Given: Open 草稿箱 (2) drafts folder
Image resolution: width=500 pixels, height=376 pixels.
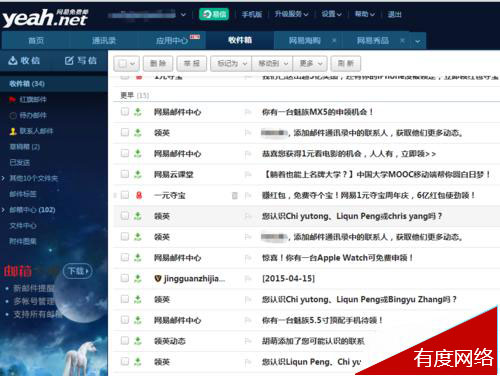Looking at the screenshot, I should tap(25, 147).
